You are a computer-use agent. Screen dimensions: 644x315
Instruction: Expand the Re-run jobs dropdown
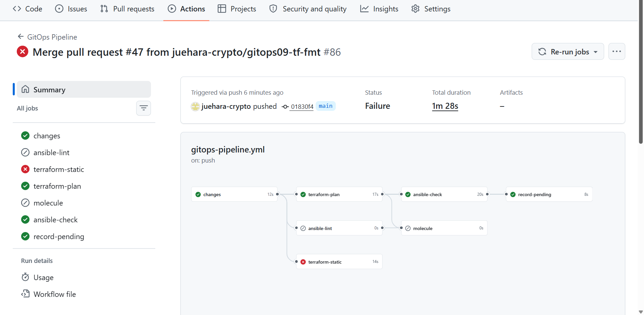coord(568,51)
